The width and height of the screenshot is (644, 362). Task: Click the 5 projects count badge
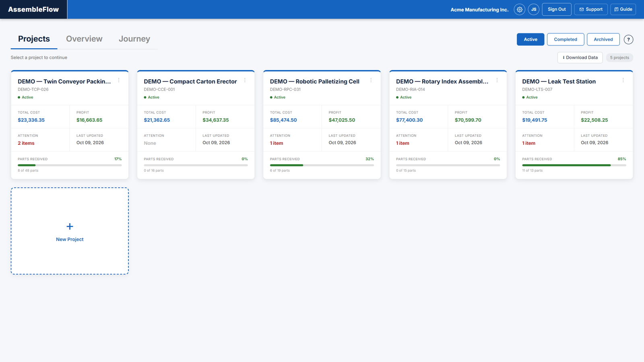click(619, 58)
